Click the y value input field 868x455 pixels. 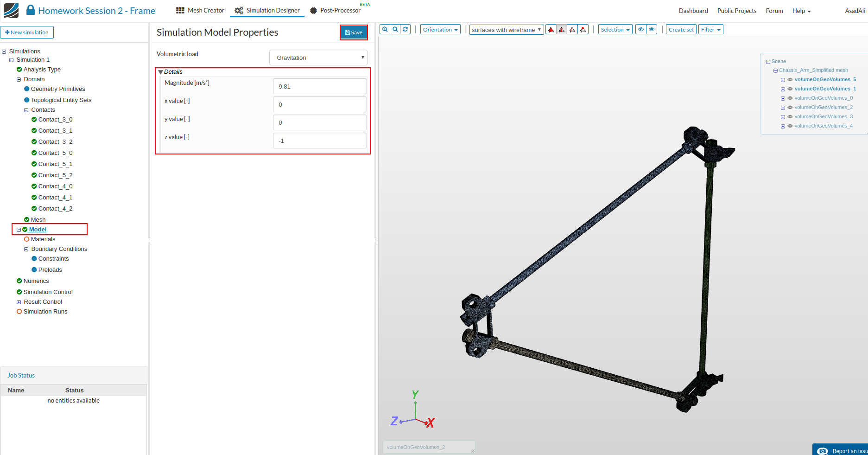click(320, 122)
